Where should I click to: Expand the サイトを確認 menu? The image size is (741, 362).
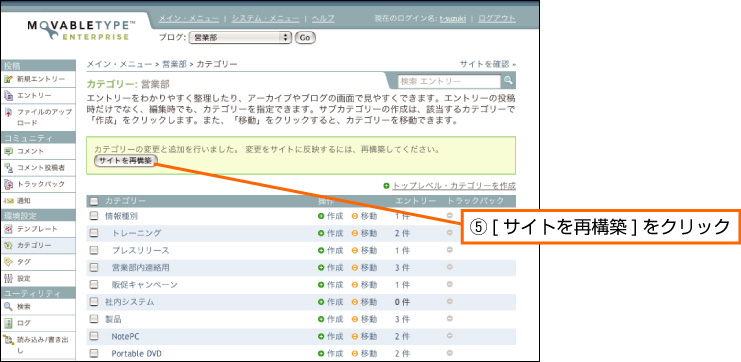pyautogui.click(x=488, y=64)
